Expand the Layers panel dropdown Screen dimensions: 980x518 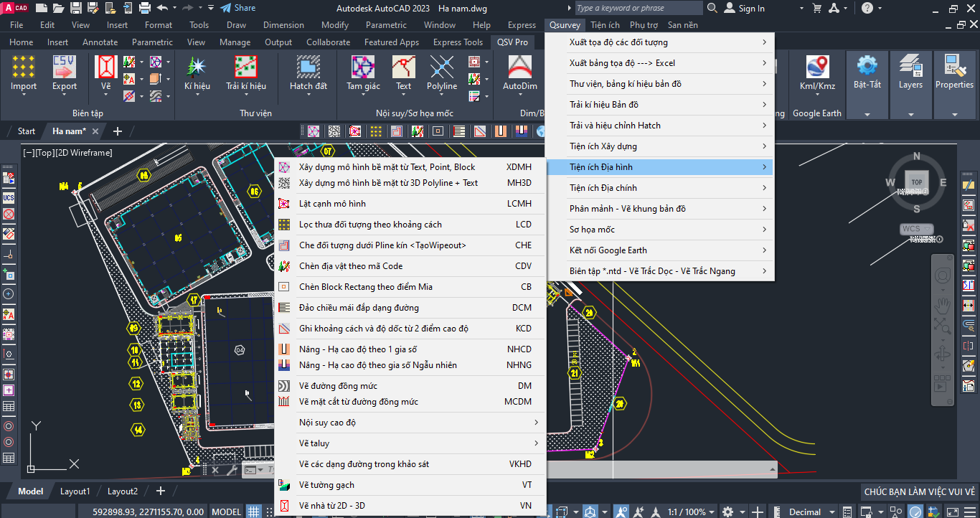[x=910, y=114]
